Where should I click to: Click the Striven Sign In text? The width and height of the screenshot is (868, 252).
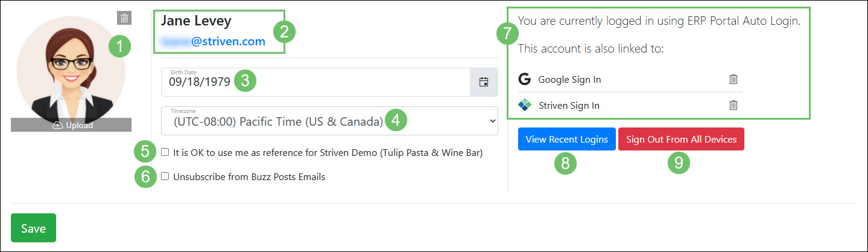[x=569, y=105]
